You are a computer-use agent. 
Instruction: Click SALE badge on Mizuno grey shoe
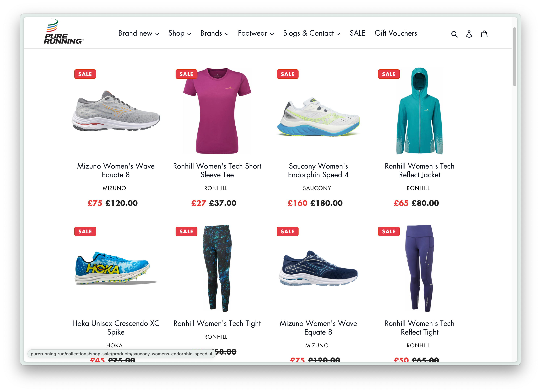pos(85,74)
